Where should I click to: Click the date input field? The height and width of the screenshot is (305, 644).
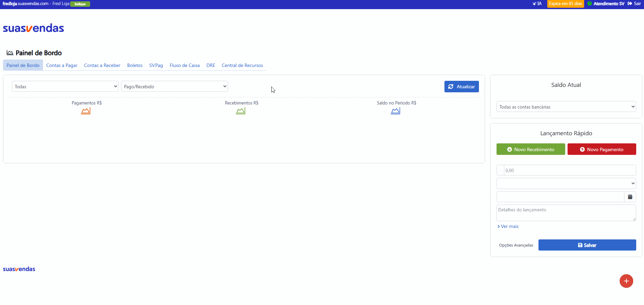point(560,197)
